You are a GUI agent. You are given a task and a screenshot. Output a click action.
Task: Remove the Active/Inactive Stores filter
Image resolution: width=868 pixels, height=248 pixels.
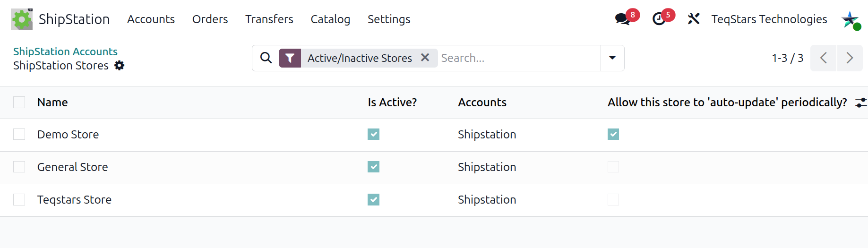point(425,58)
